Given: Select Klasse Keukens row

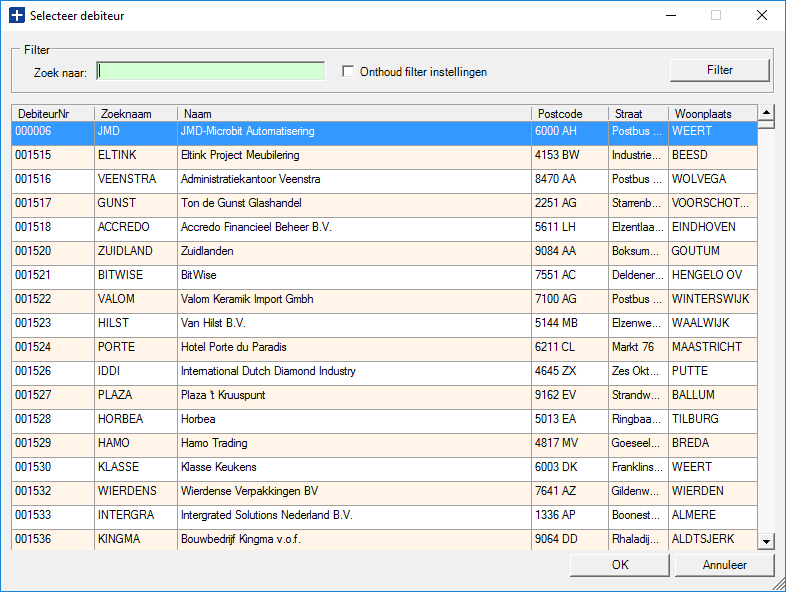Looking at the screenshot, I should click(x=384, y=470).
